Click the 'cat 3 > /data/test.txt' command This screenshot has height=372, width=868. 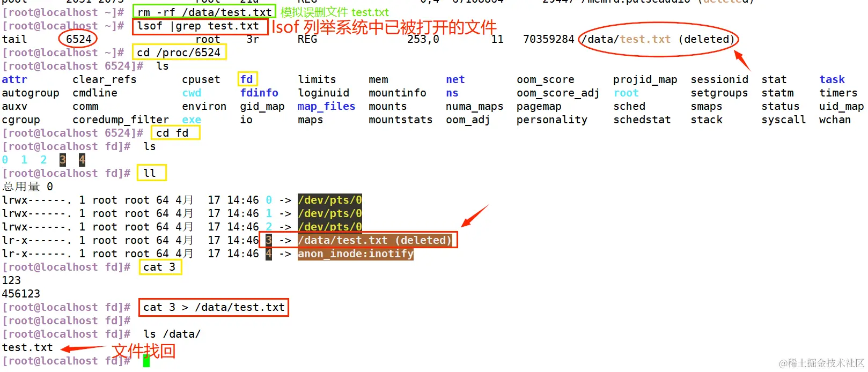[x=214, y=307]
